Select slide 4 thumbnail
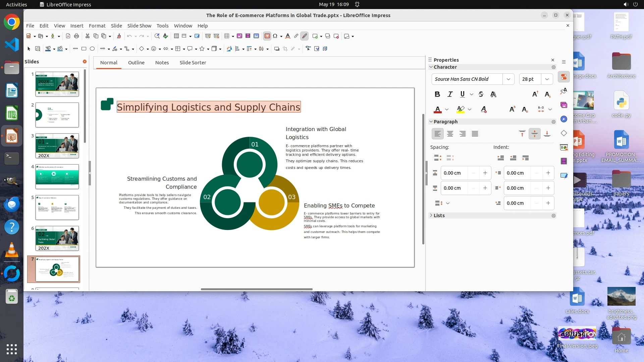Image resolution: width=644 pixels, height=362 pixels. [57, 177]
